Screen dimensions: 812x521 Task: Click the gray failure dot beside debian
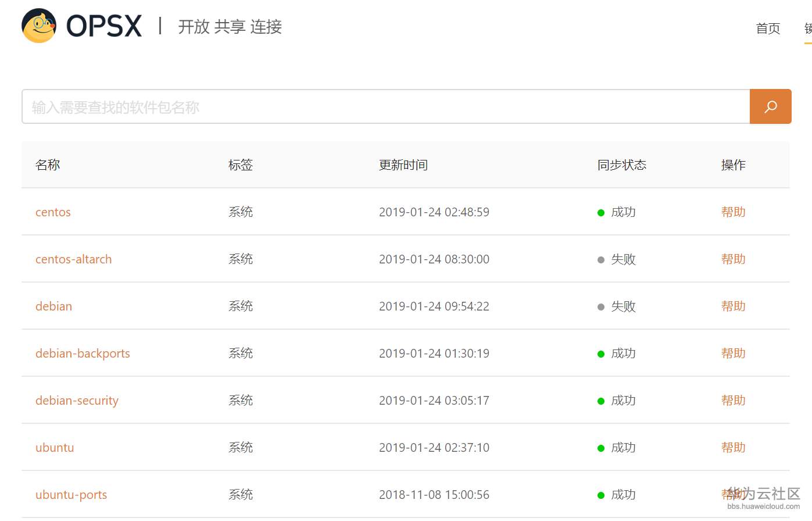(600, 306)
